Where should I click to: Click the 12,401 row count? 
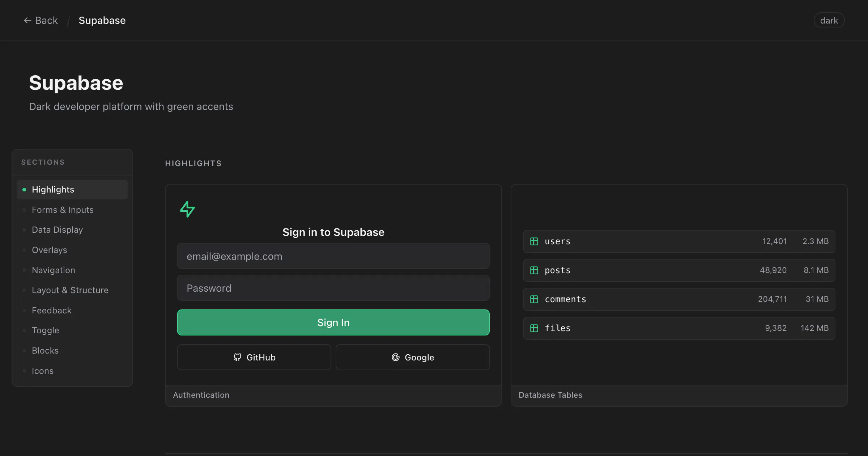click(774, 241)
